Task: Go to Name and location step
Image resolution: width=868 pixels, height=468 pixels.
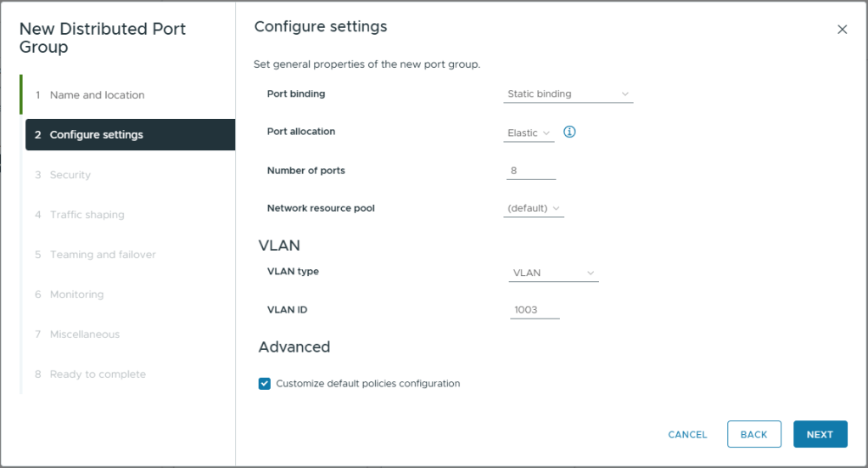Action: point(97,95)
